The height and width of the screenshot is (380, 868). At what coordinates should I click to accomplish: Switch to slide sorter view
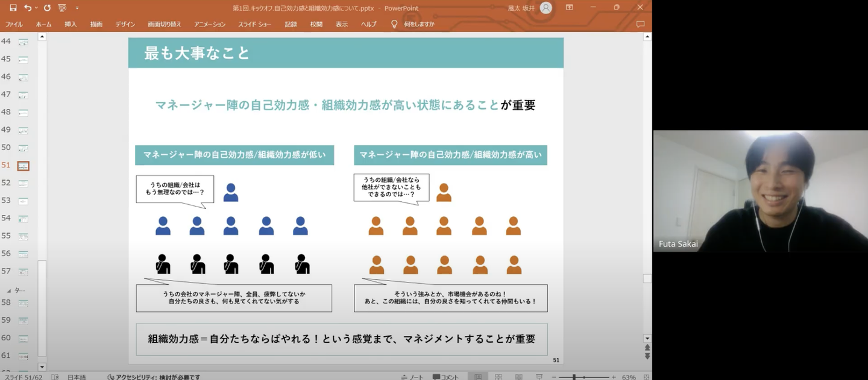(498, 377)
